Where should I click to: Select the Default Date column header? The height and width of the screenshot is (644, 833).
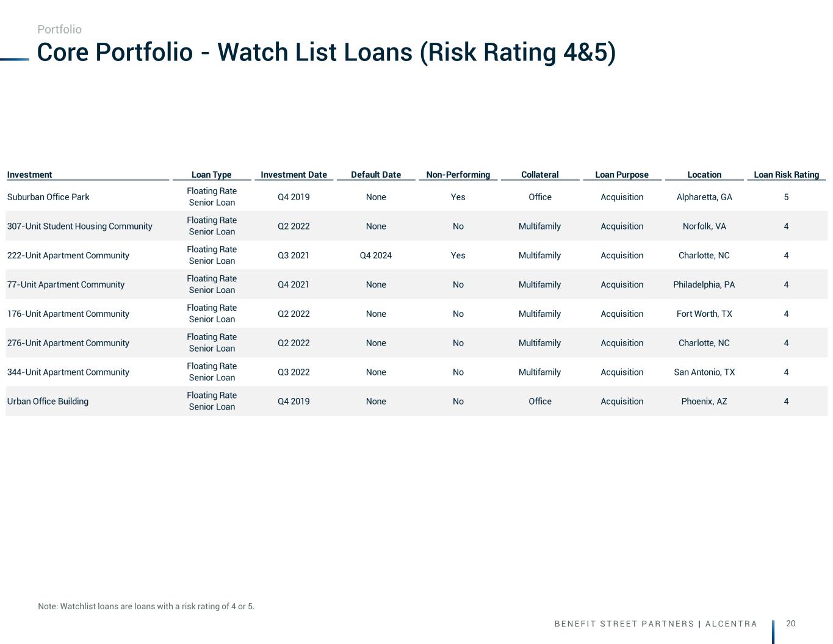click(376, 175)
